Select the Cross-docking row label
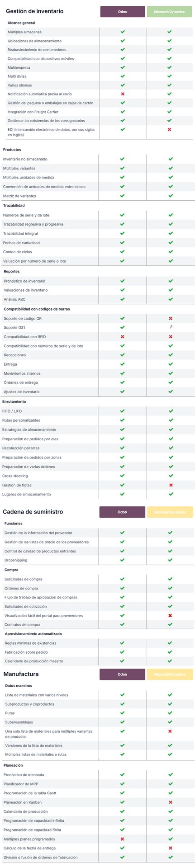The width and height of the screenshot is (195, 868). [15, 476]
